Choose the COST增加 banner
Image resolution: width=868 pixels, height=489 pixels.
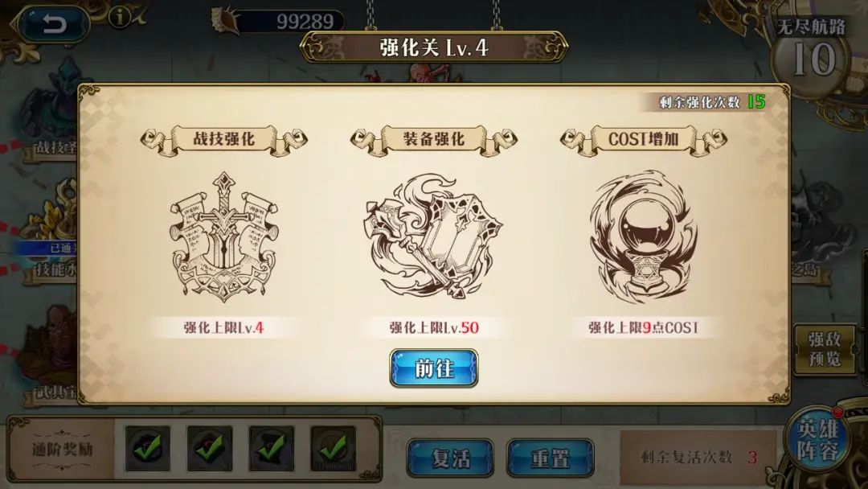point(643,140)
